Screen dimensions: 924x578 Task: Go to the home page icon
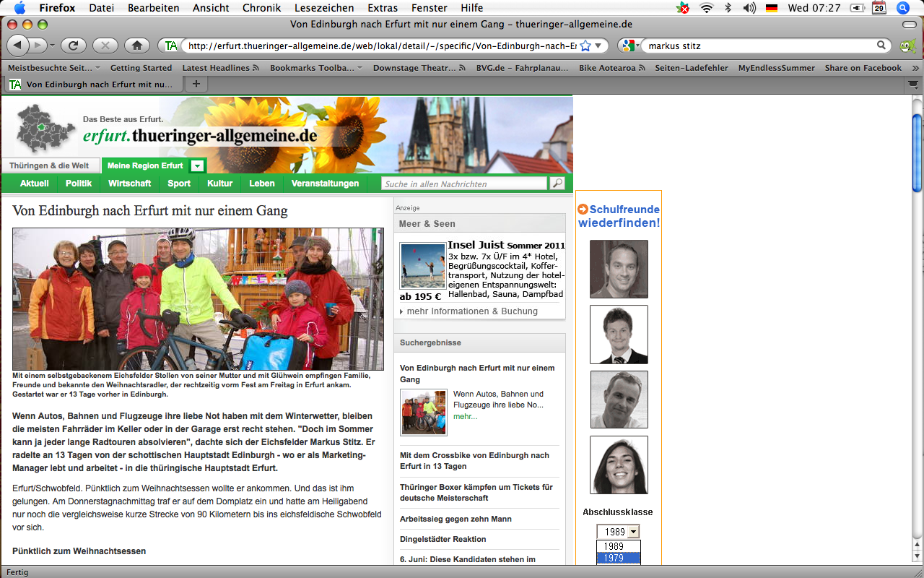pos(137,46)
